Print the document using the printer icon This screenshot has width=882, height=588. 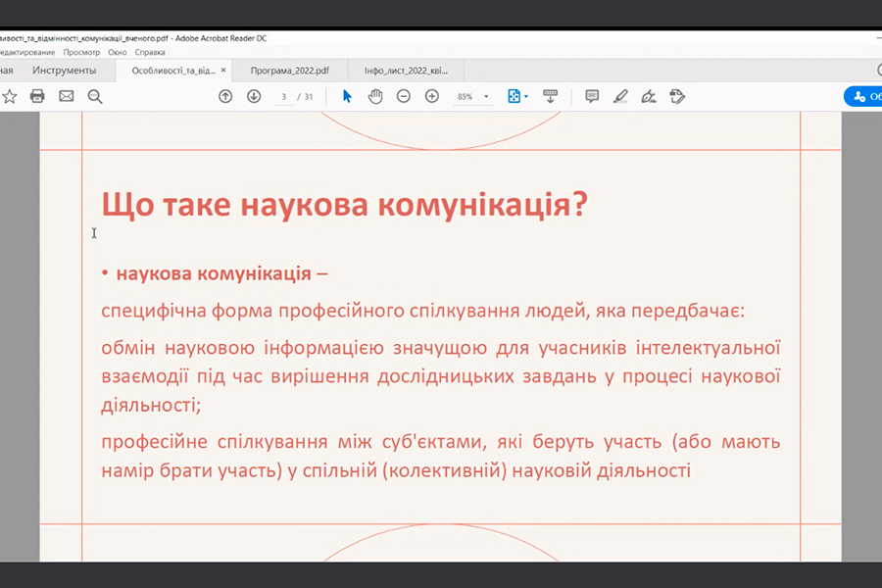pyautogui.click(x=37, y=96)
